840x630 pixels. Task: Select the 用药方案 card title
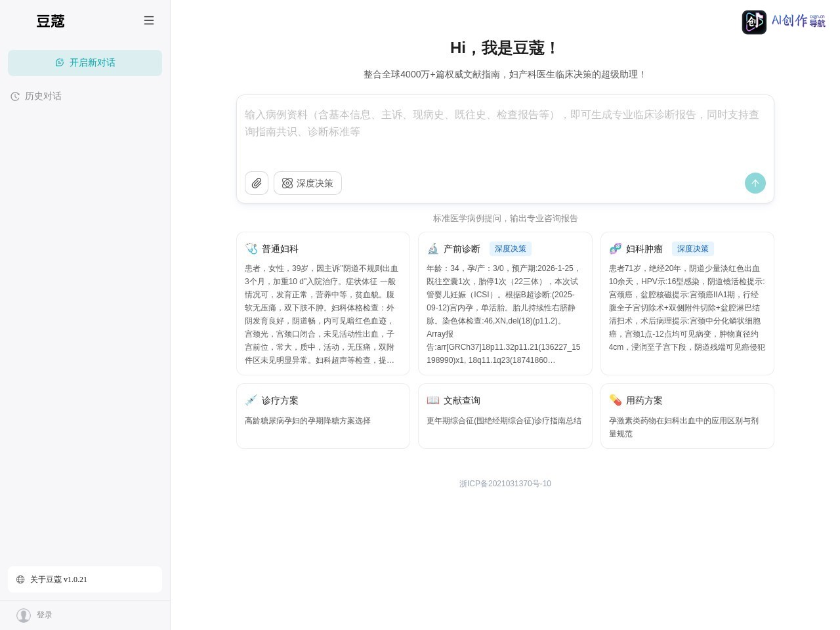coord(644,400)
